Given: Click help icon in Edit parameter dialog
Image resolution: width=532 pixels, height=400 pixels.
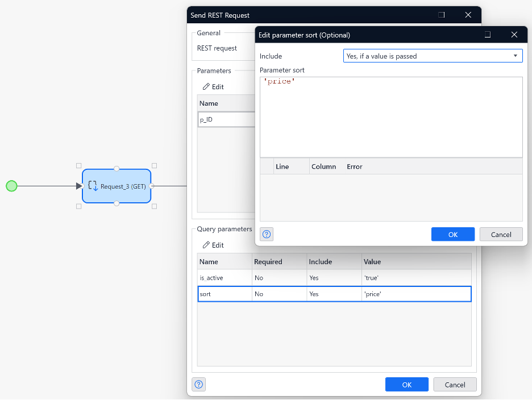Looking at the screenshot, I should coord(267,234).
